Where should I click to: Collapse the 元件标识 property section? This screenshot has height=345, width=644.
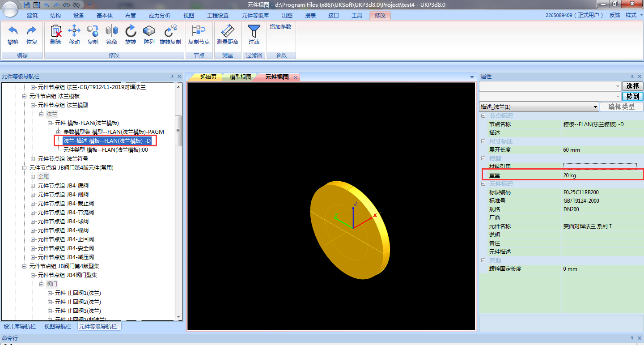click(x=483, y=184)
